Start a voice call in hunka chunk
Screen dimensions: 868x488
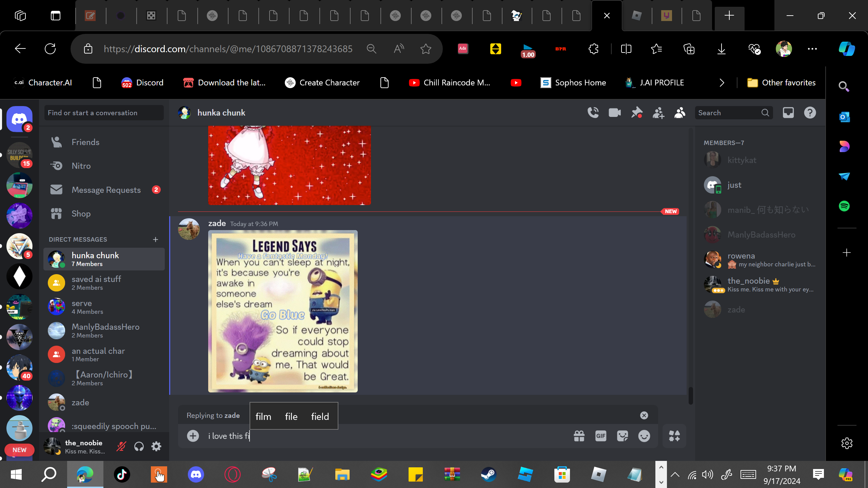[x=593, y=113]
